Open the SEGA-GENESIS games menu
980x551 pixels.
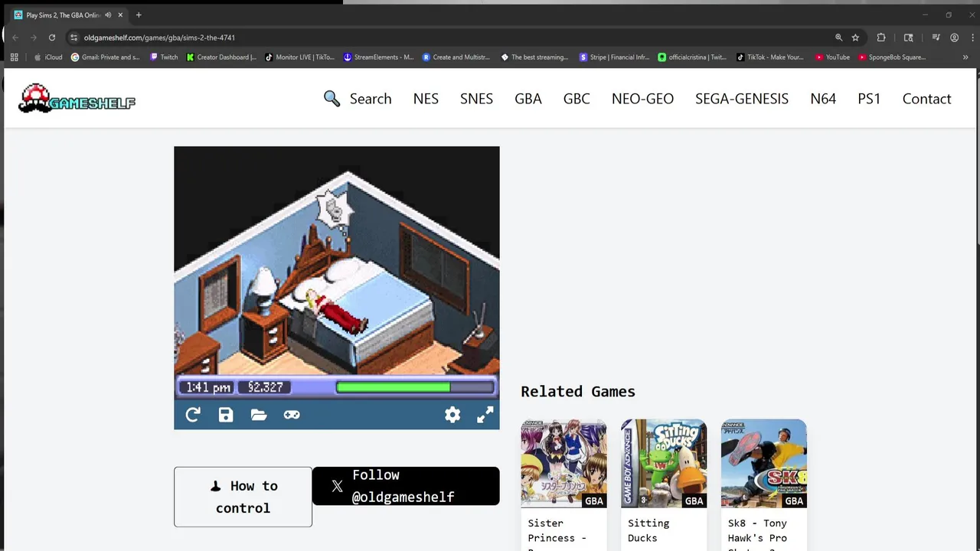point(742,99)
